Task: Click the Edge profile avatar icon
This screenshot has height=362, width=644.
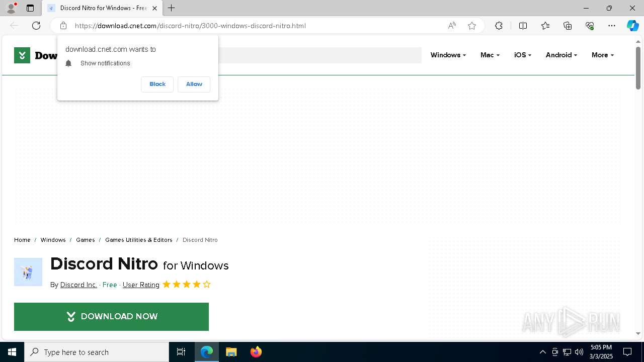Action: [x=11, y=8]
